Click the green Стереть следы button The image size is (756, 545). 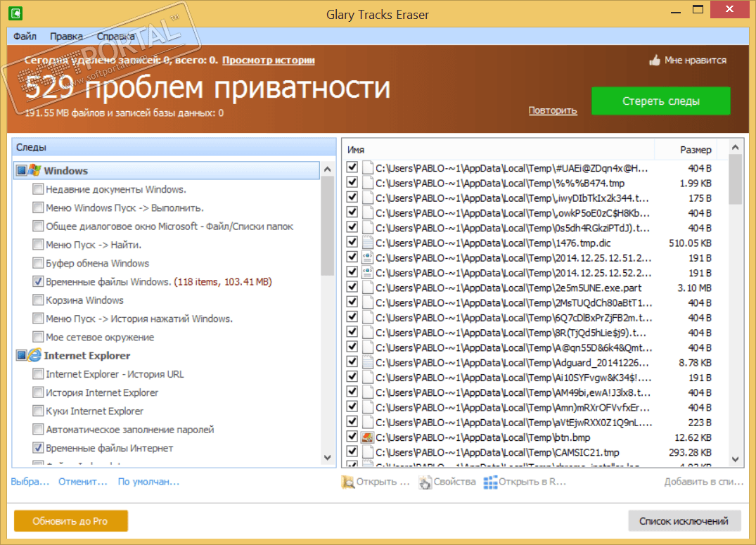click(x=660, y=101)
